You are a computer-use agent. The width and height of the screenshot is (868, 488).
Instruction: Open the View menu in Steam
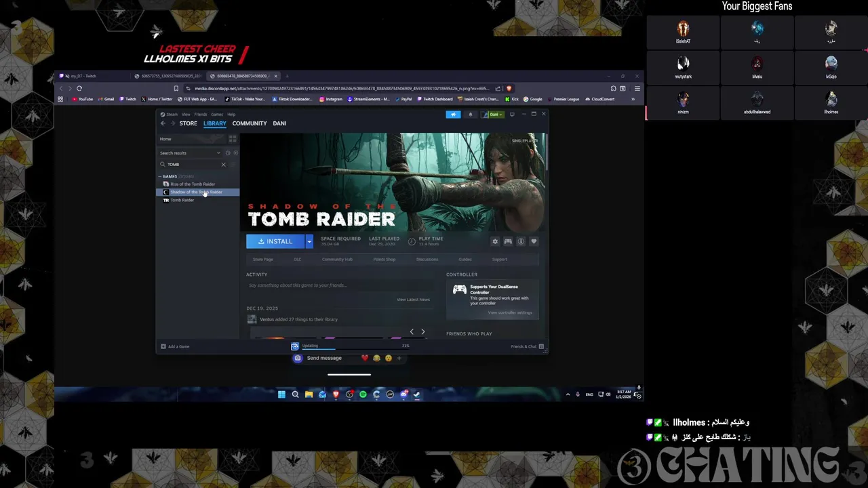click(186, 115)
